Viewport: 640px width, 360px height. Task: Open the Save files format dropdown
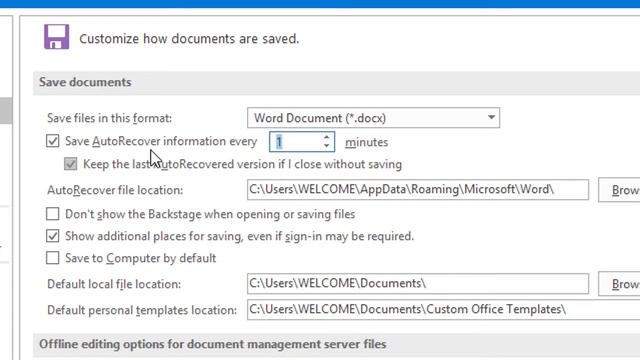tap(373, 118)
